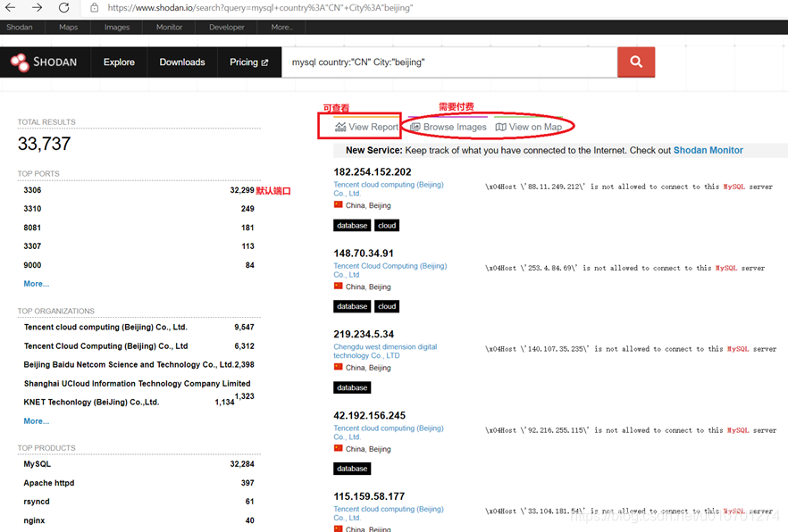Filter by port 3307
The image size is (788, 532).
pyautogui.click(x=32, y=246)
